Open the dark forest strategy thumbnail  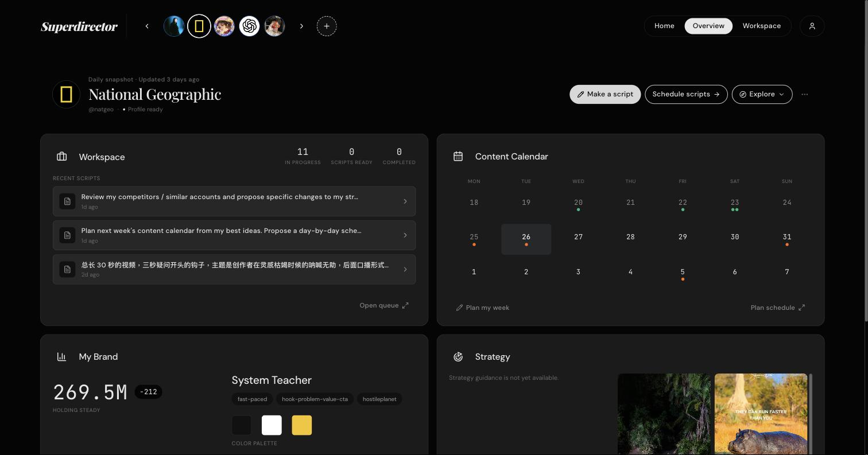664,414
